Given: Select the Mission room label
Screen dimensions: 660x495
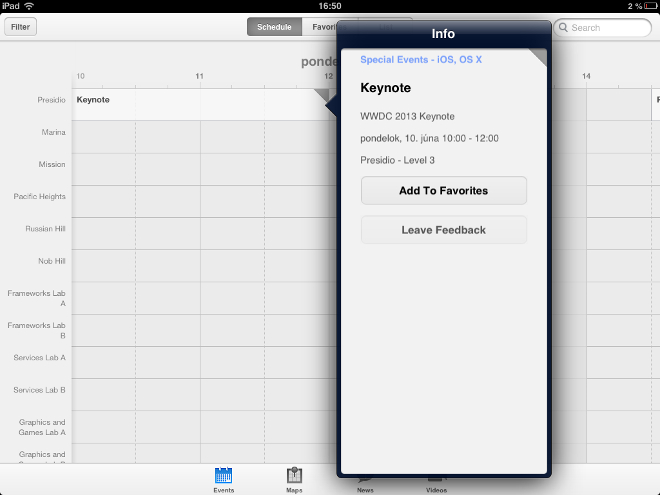Looking at the screenshot, I should tap(52, 164).
